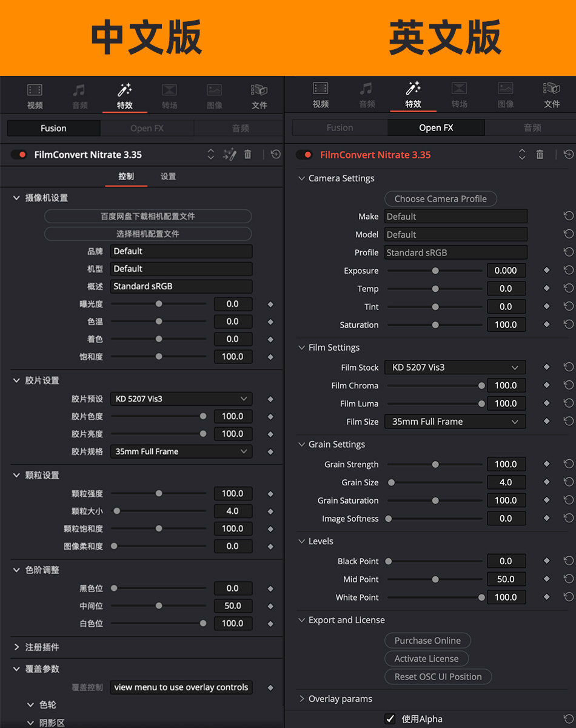
Task: Collapse Grain Settings section
Action: [x=301, y=444]
